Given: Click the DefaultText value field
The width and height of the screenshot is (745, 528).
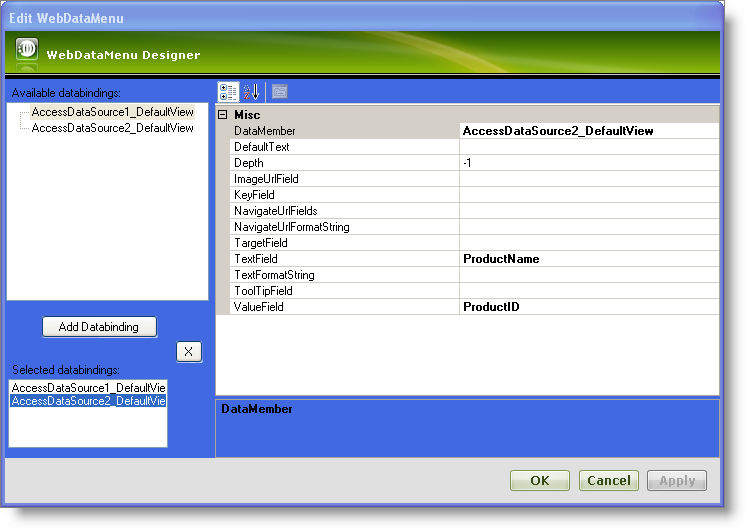Looking at the screenshot, I should [589, 147].
